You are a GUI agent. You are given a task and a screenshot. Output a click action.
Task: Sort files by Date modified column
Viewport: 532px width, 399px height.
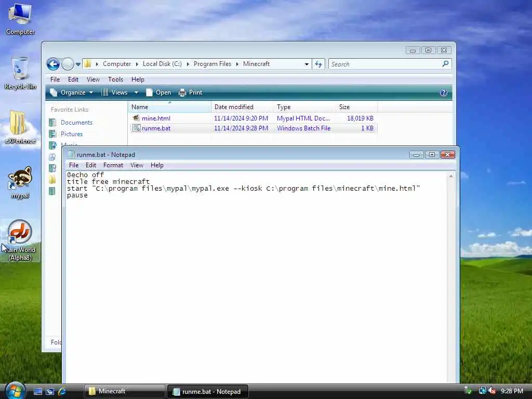tap(242, 107)
